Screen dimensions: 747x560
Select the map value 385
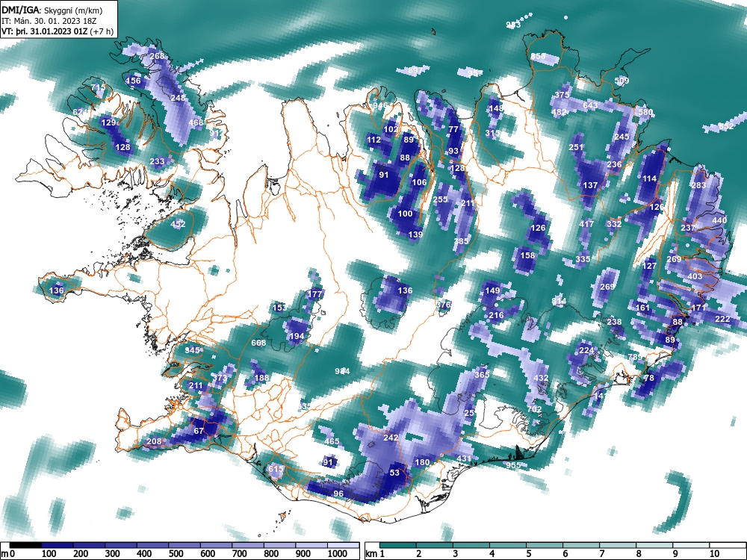click(461, 241)
